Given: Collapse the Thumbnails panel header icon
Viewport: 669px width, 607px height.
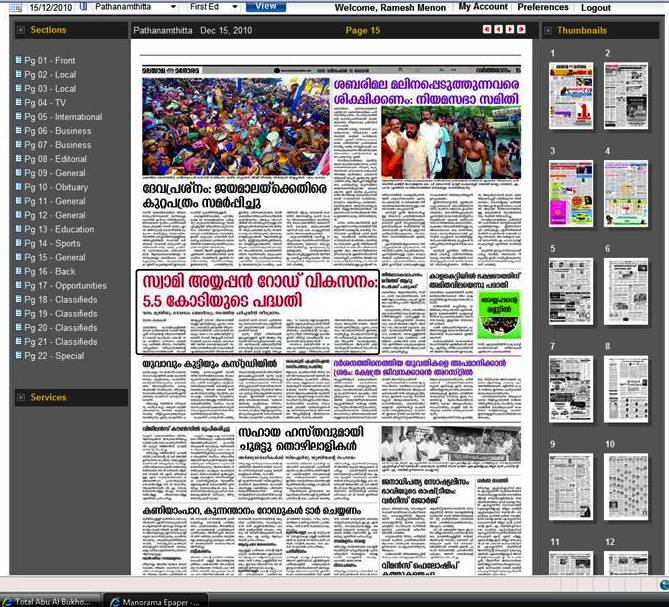Looking at the screenshot, I should [x=548, y=30].
